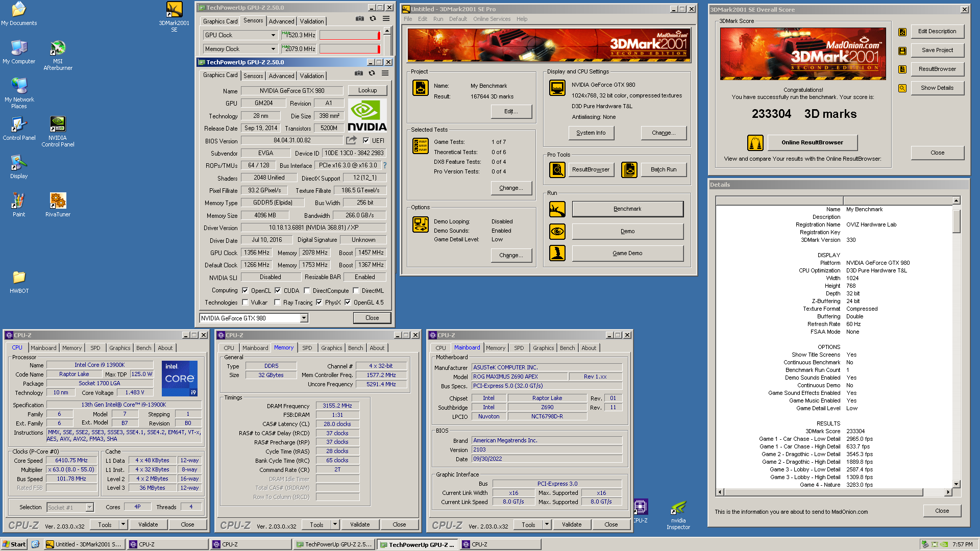This screenshot has height=551, width=980.
Task: Click the Benchmark button in 3DMark
Action: coord(627,209)
